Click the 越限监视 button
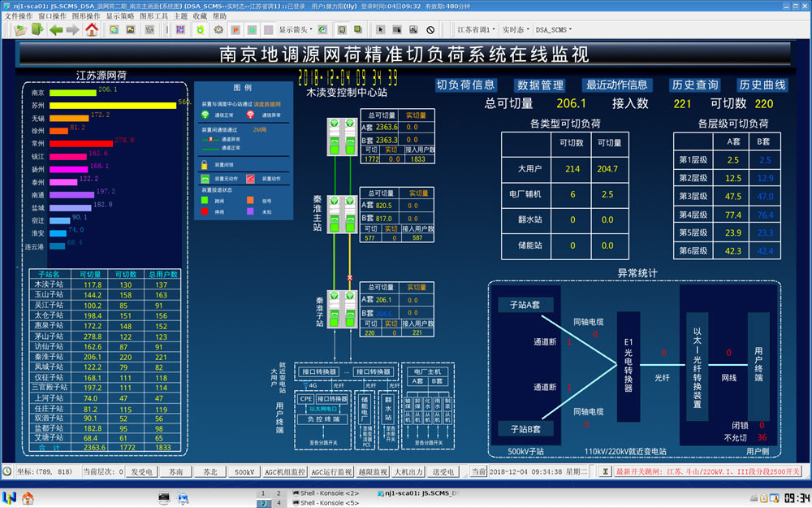 [373, 471]
